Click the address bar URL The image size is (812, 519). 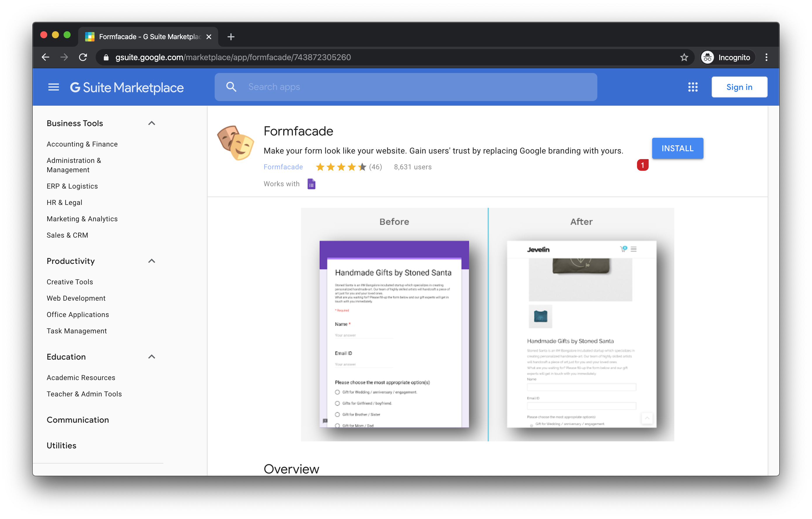233,58
